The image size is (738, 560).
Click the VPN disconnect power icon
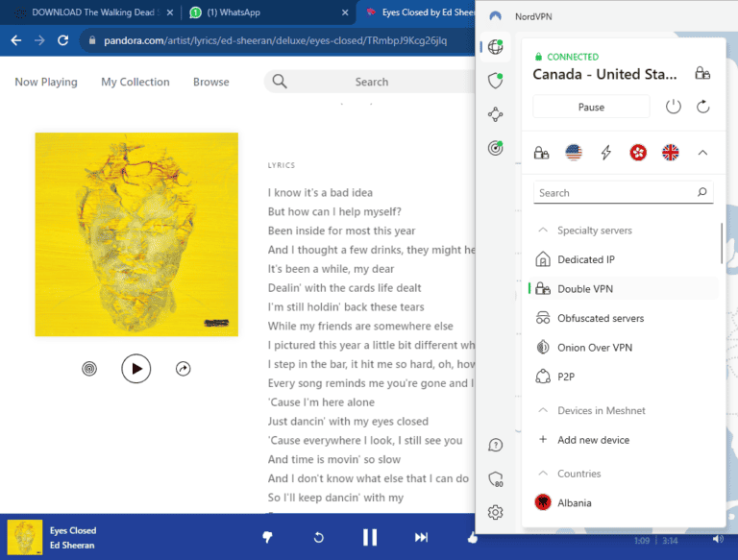point(674,107)
